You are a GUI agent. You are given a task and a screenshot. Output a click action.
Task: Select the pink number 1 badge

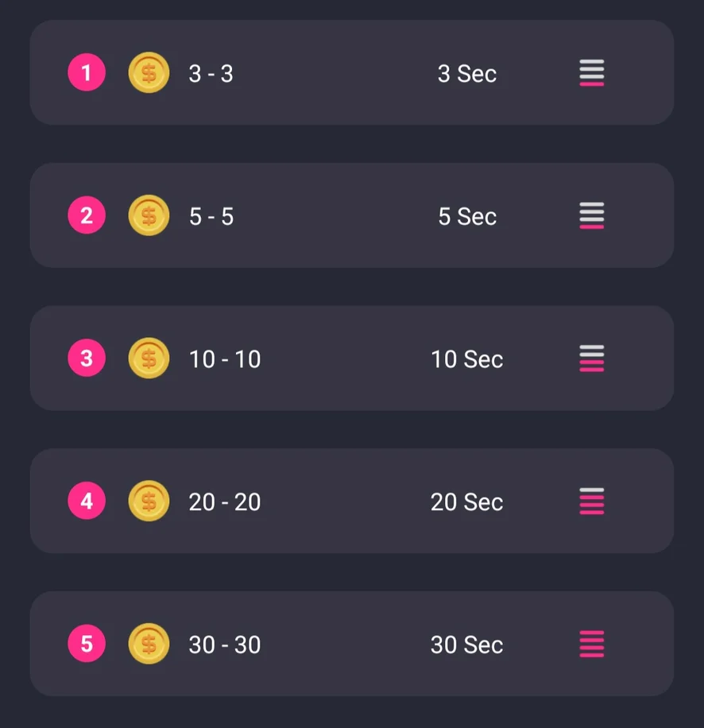pyautogui.click(x=87, y=73)
